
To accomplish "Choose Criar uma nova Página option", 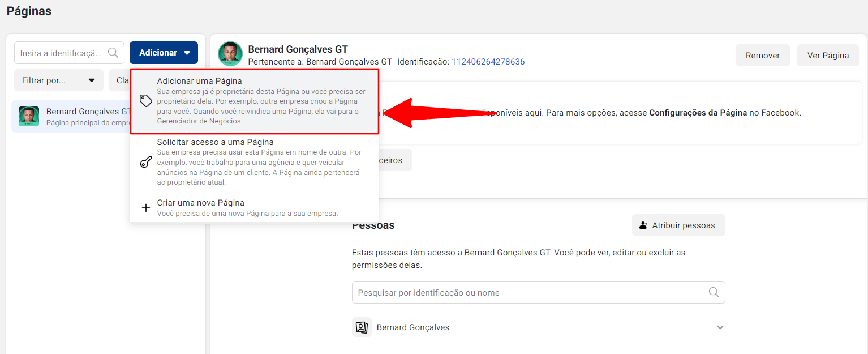I will point(255,208).
